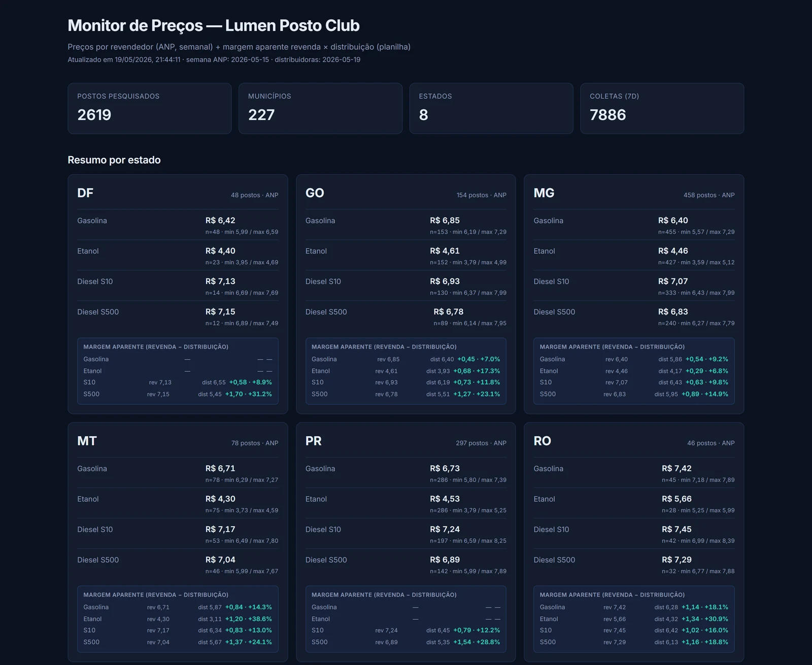812x665 pixels.
Task: Click MG Gasolina margin +0,54 · +9.2%
Action: click(707, 359)
